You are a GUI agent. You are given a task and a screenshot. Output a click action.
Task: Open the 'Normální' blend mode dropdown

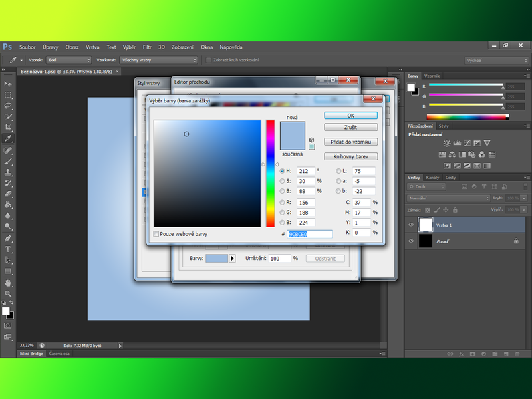coord(448,198)
